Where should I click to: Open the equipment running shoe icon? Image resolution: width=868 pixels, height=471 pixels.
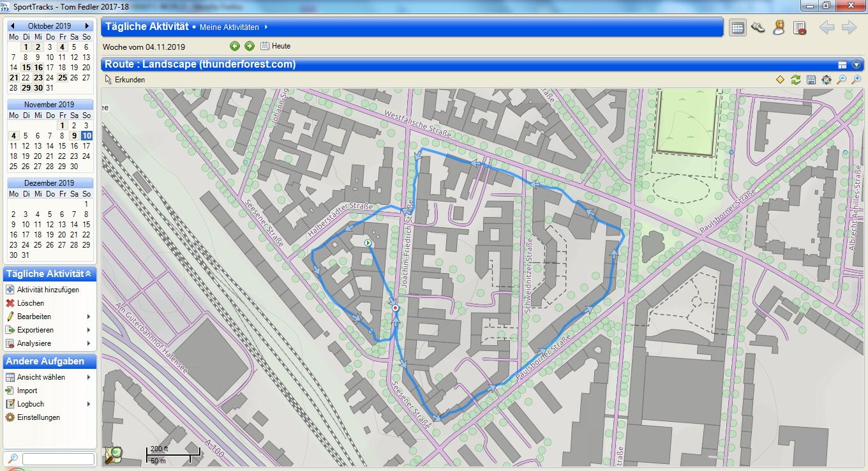(758, 28)
